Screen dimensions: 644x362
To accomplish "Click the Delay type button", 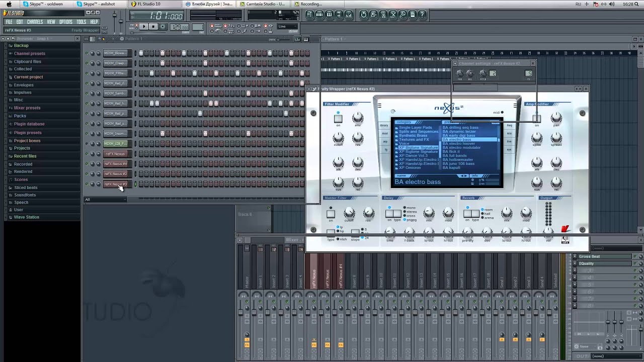I will [x=397, y=214].
